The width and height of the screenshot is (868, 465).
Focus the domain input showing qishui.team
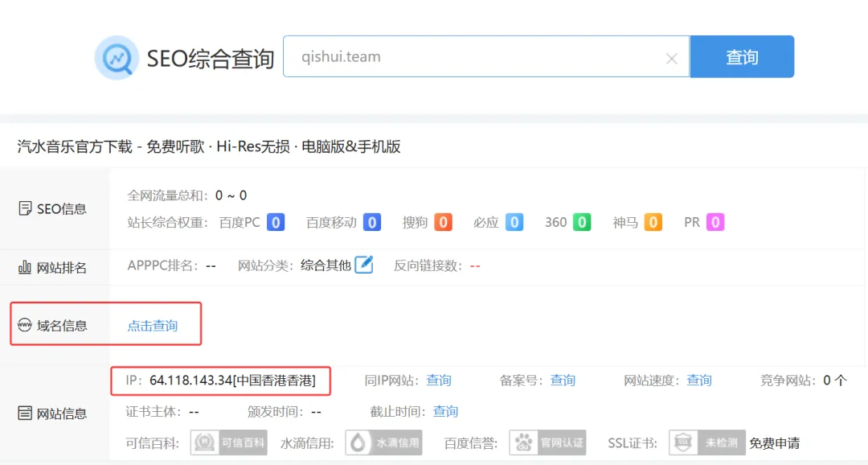(x=486, y=56)
